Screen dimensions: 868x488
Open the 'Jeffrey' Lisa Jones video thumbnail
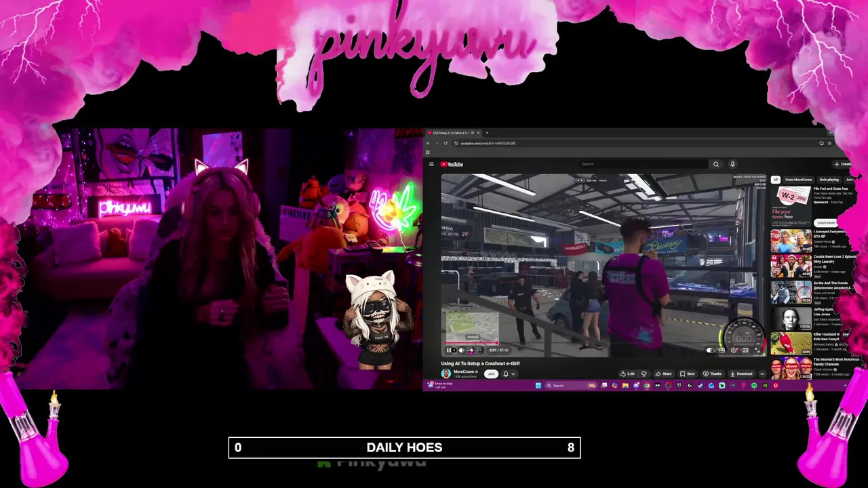pos(791,318)
